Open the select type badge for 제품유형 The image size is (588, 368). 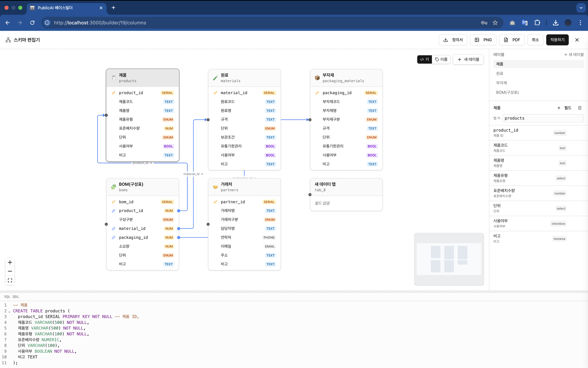[561, 178]
